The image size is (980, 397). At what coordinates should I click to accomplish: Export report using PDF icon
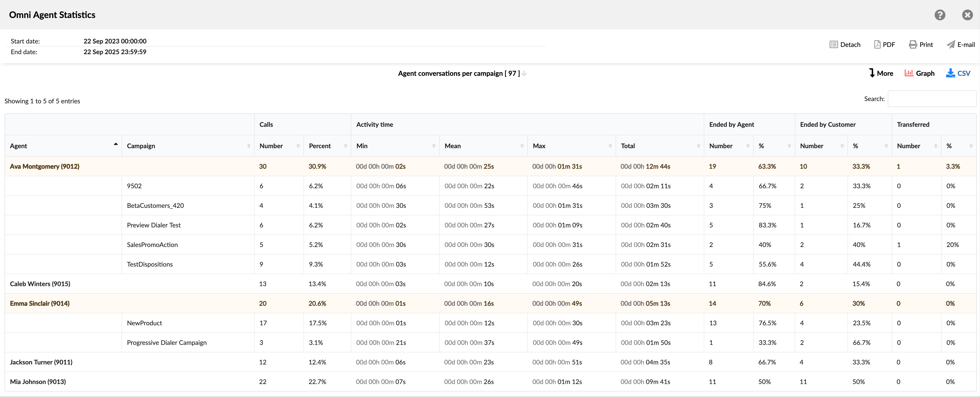tap(877, 44)
